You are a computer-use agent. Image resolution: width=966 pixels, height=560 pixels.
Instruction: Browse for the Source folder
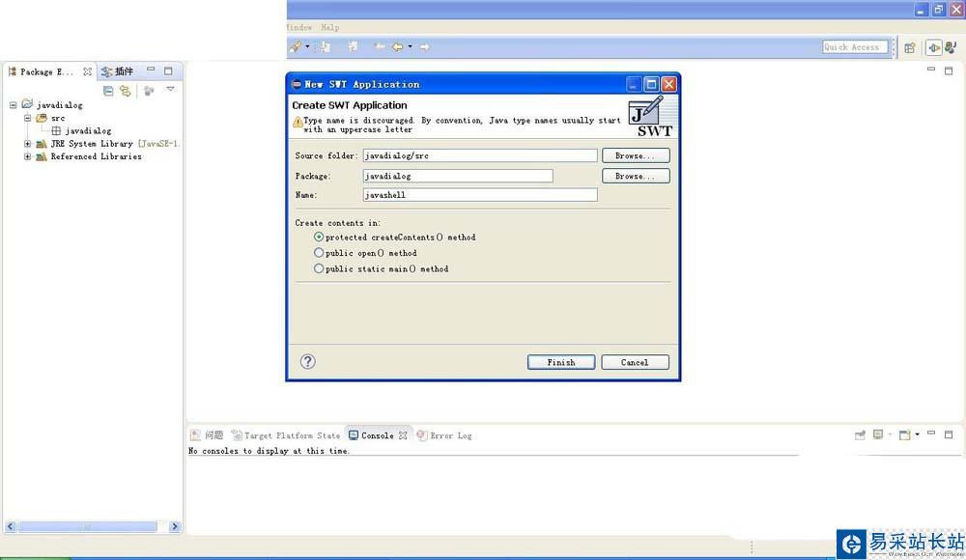pyautogui.click(x=636, y=155)
